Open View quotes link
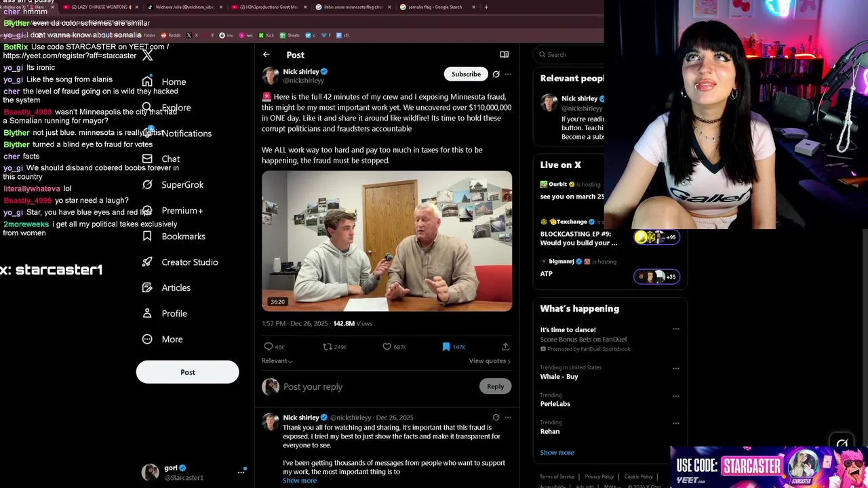This screenshot has width=868, height=488. pyautogui.click(x=490, y=361)
